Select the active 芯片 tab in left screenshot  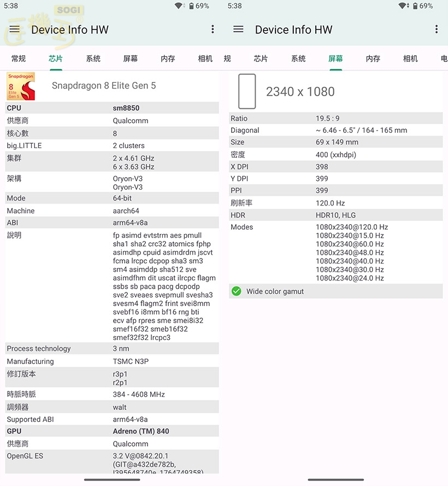click(x=56, y=58)
